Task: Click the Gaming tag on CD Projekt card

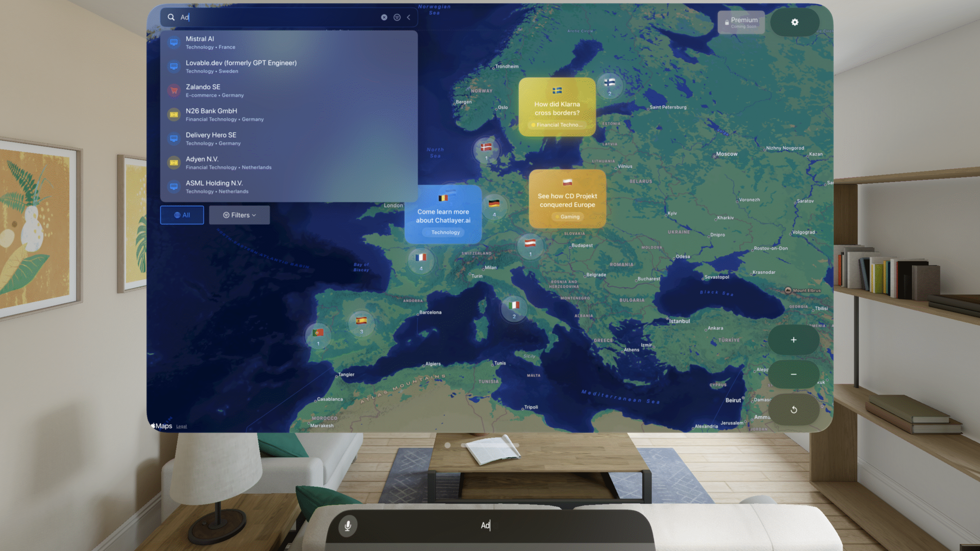Action: coord(567,217)
